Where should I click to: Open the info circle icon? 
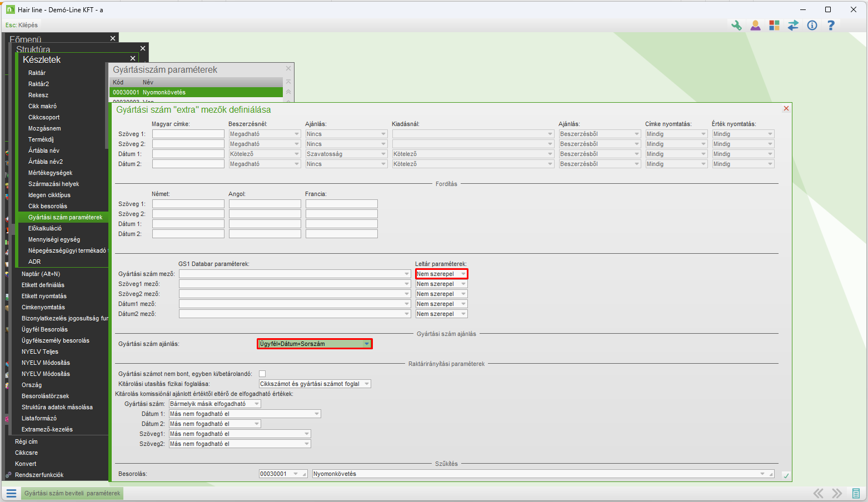click(812, 26)
